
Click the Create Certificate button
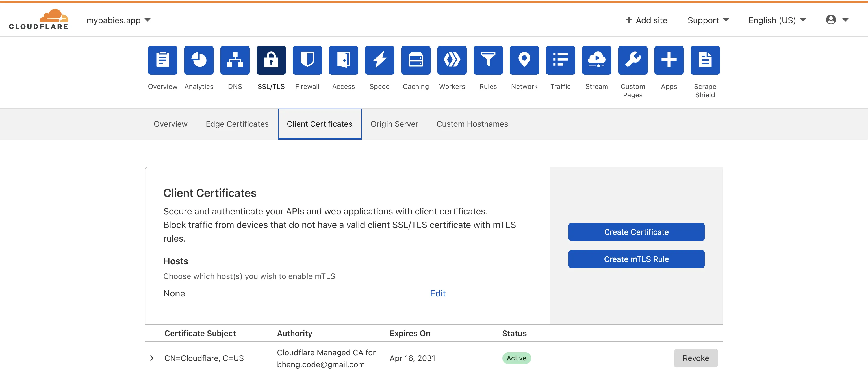636,232
